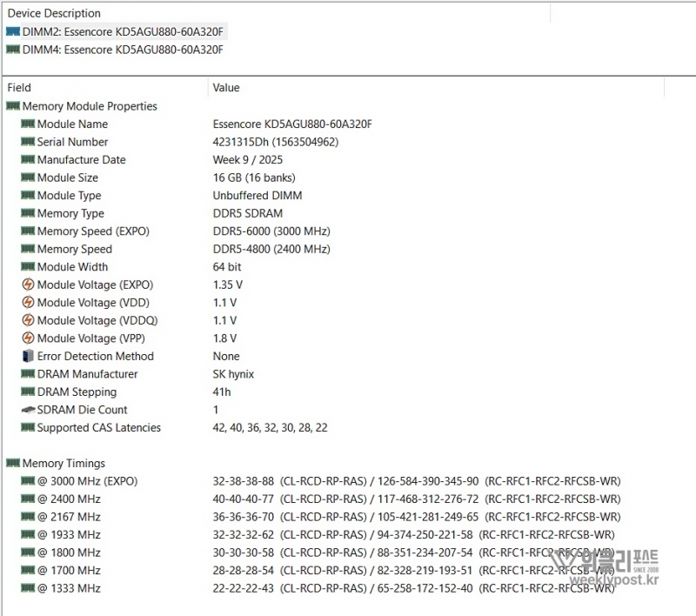
Task: Click the timing value starting 22-22-22-43
Action: click(x=414, y=588)
